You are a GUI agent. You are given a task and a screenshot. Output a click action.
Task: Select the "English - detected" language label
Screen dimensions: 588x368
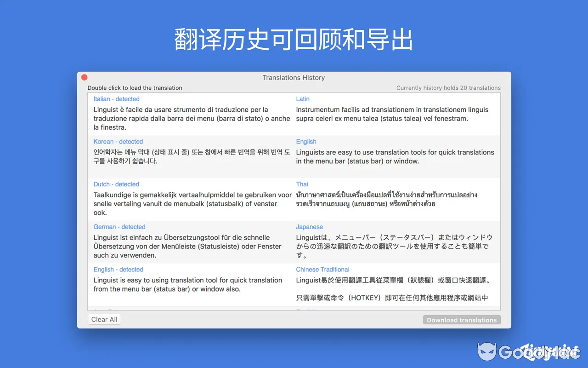tap(118, 269)
